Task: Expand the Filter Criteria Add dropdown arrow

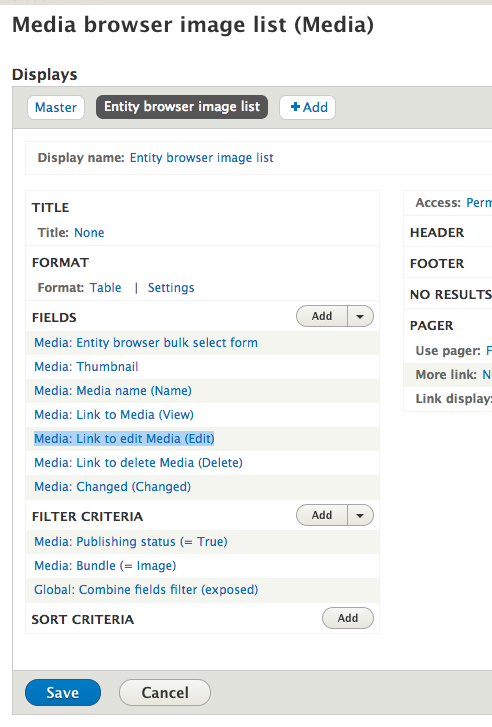Action: point(360,515)
